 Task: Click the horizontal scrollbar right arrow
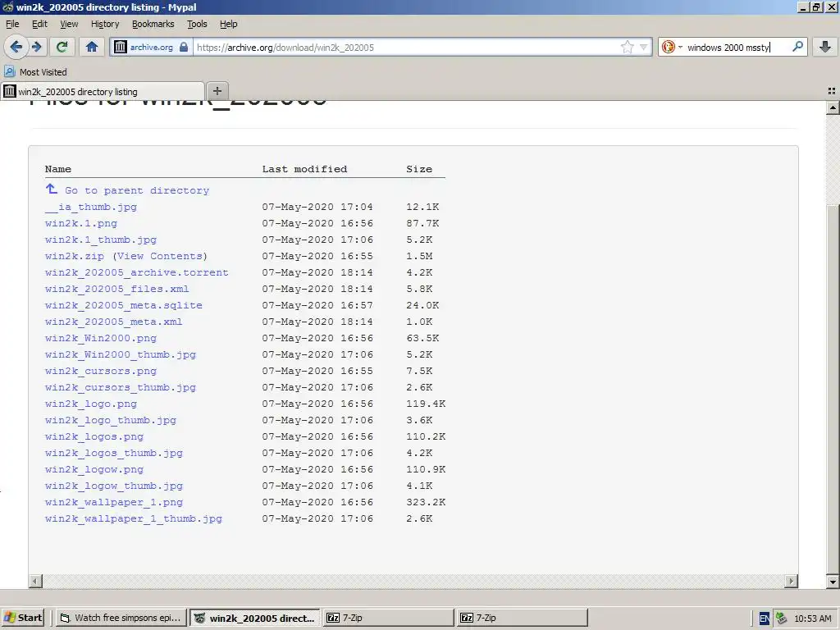pos(792,582)
